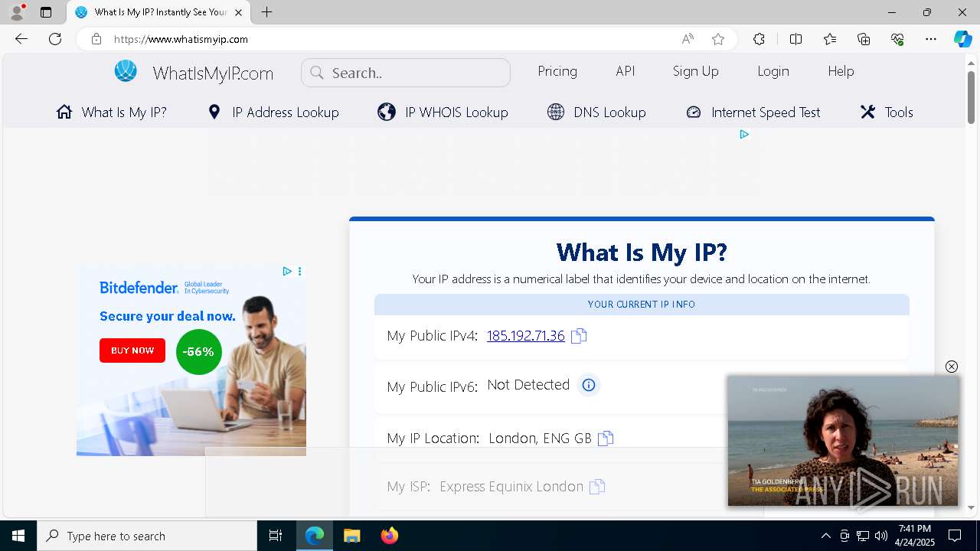
Task: Open the Edge profile icon
Action: click(17, 12)
